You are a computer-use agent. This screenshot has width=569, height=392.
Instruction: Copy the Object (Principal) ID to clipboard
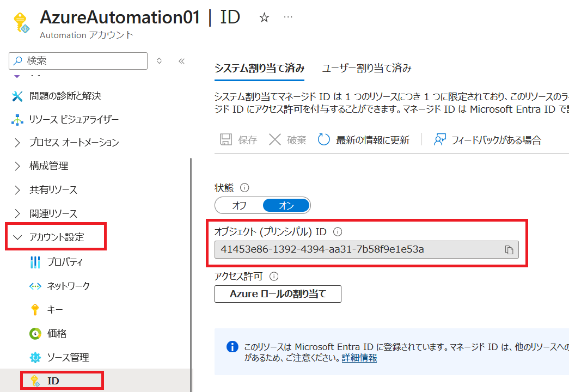pyautogui.click(x=509, y=250)
